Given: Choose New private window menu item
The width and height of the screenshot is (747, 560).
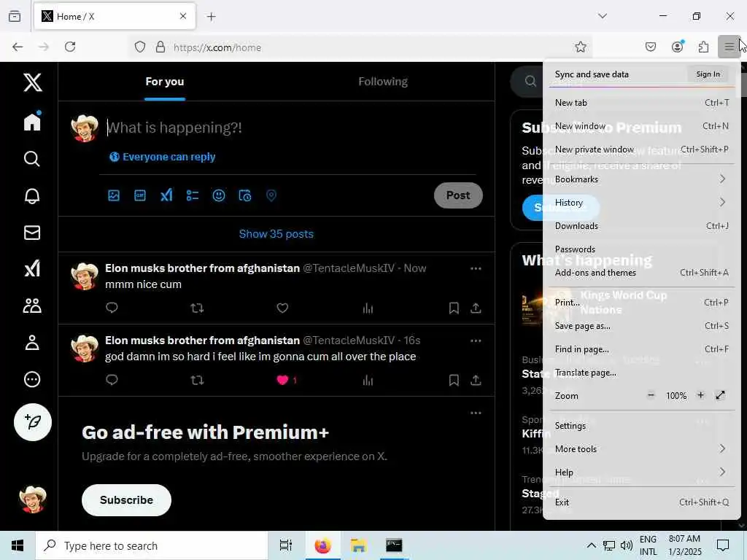Looking at the screenshot, I should coord(641,149).
